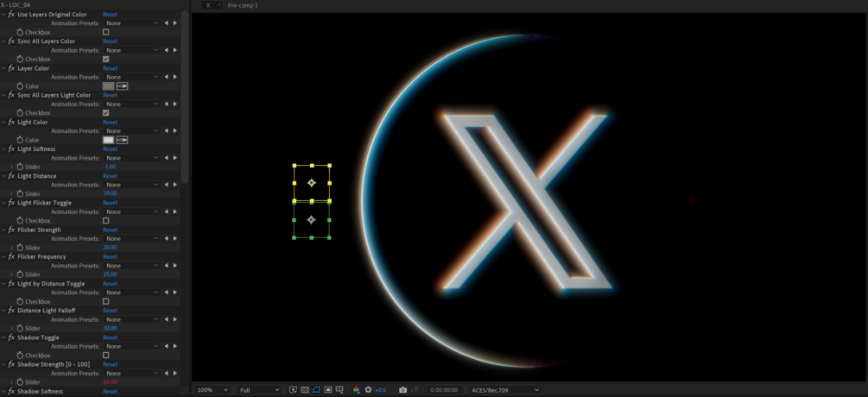The height and width of the screenshot is (397, 868).
Task: Switch to Pre-comp 1 in viewer
Action: click(243, 5)
